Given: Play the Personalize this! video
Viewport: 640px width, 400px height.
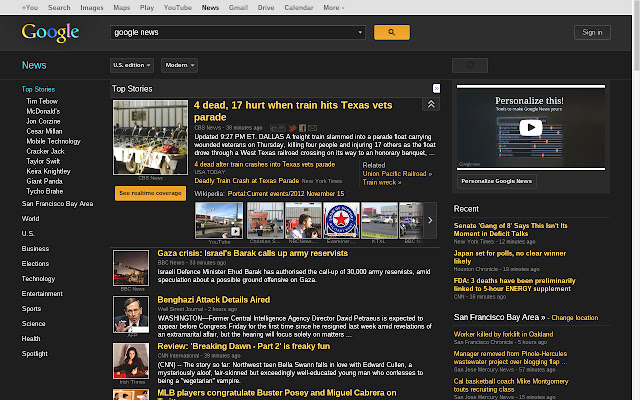Looking at the screenshot, I should tap(531, 127).
